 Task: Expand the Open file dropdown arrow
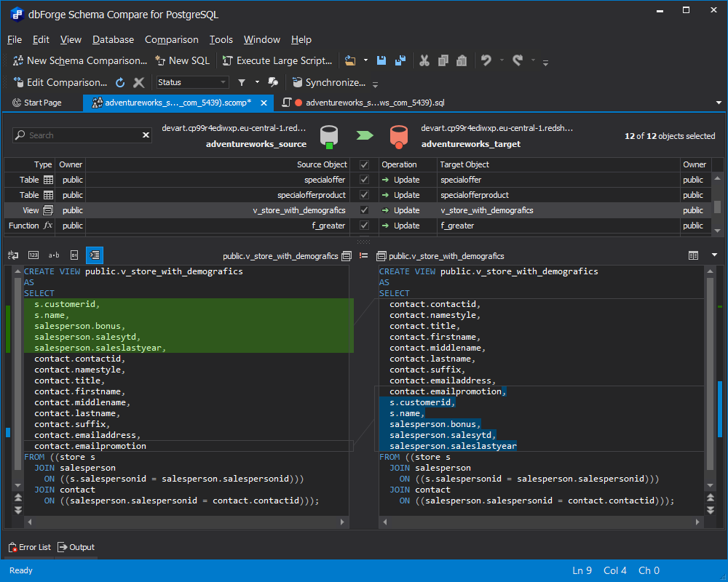pyautogui.click(x=365, y=60)
